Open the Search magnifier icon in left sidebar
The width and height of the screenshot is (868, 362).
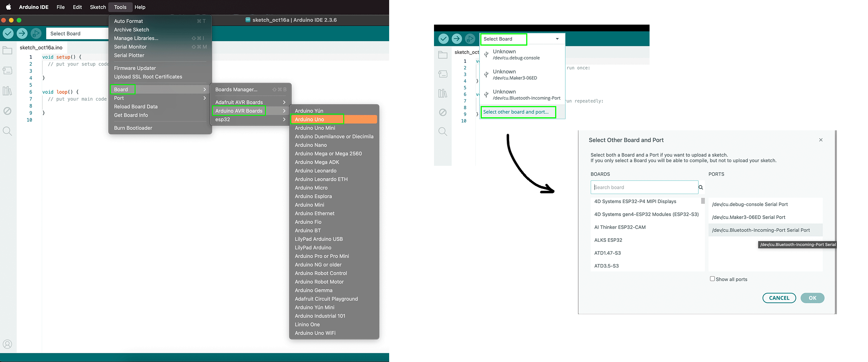pos(7,131)
